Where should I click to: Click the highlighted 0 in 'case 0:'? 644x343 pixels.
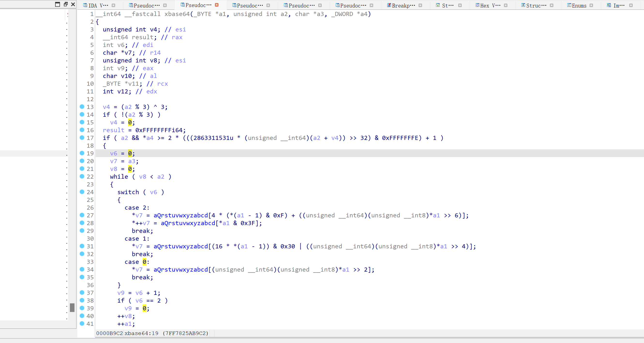point(145,262)
